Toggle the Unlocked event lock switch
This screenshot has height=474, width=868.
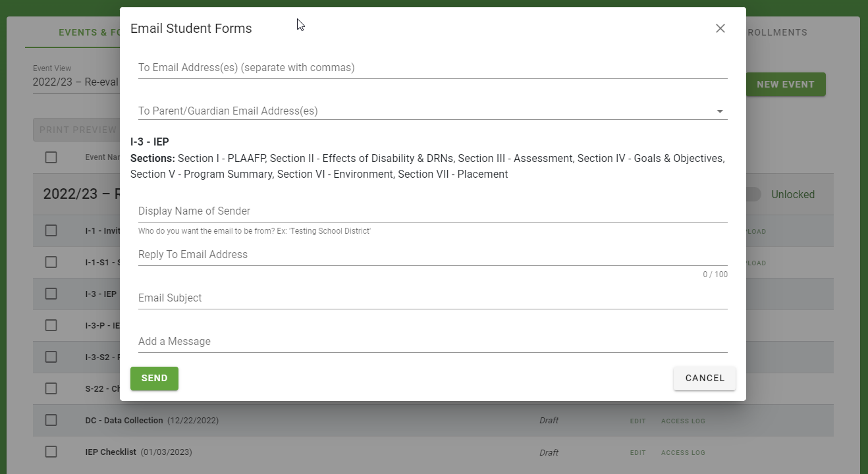(x=753, y=194)
